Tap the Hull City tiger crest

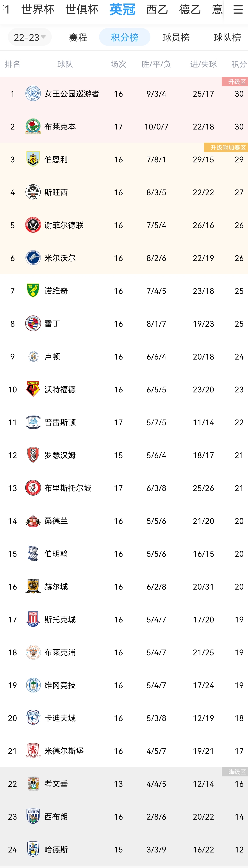(x=33, y=587)
